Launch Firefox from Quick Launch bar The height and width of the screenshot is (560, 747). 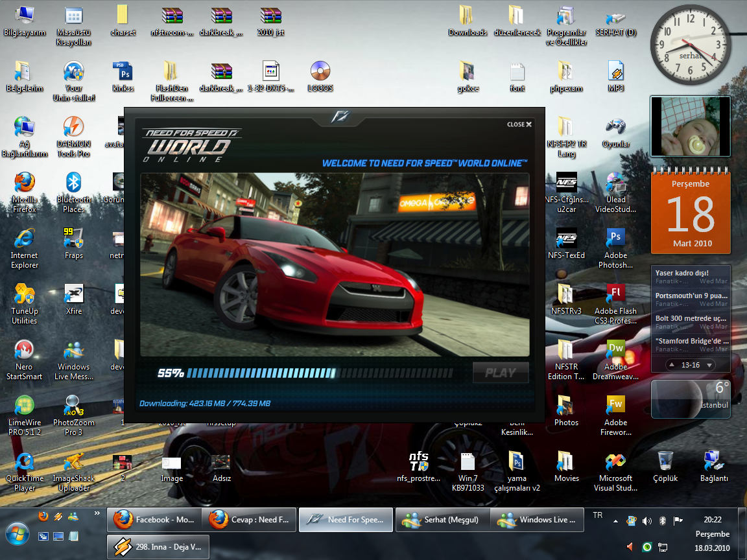coord(43,516)
